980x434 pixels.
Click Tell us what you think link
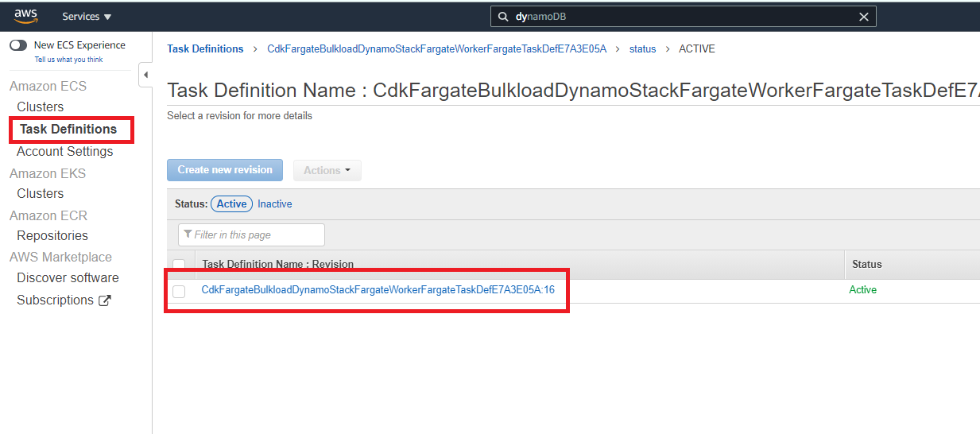tap(68, 60)
